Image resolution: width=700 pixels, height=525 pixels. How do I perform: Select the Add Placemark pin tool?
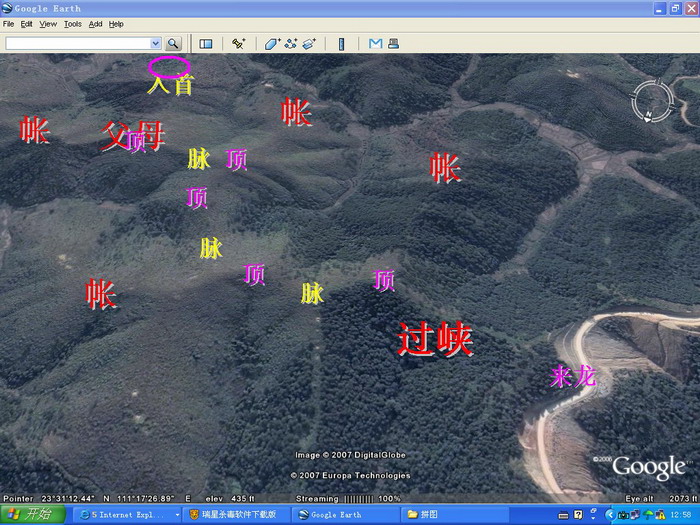tap(238, 44)
